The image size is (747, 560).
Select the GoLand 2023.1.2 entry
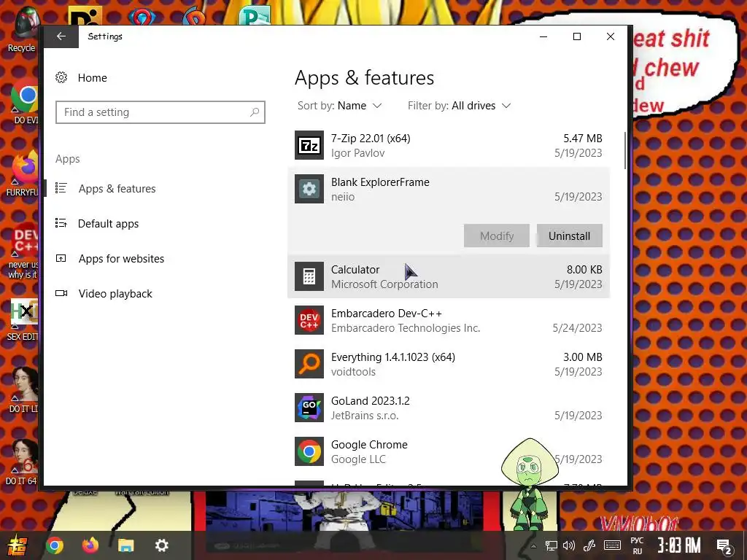pos(449,408)
